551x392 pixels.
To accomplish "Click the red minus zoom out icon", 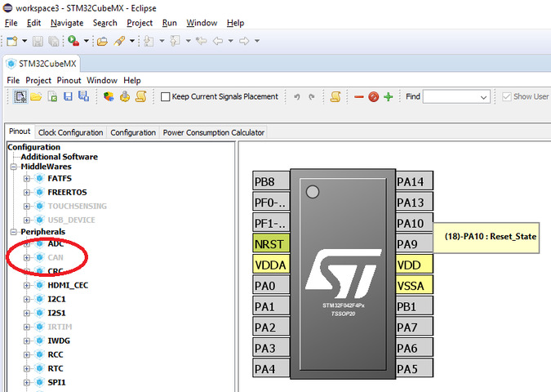I will (x=359, y=96).
